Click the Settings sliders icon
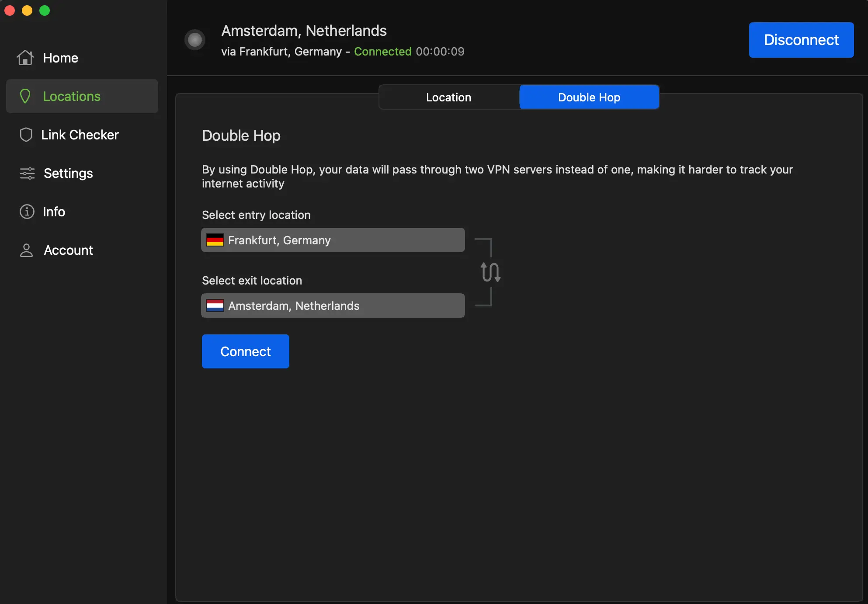868x604 pixels. tap(26, 173)
